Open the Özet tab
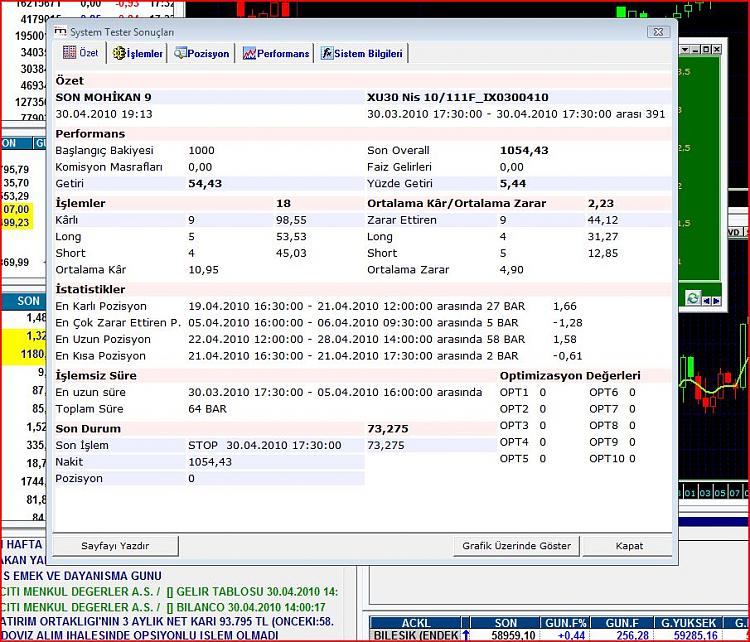 pyautogui.click(x=82, y=53)
